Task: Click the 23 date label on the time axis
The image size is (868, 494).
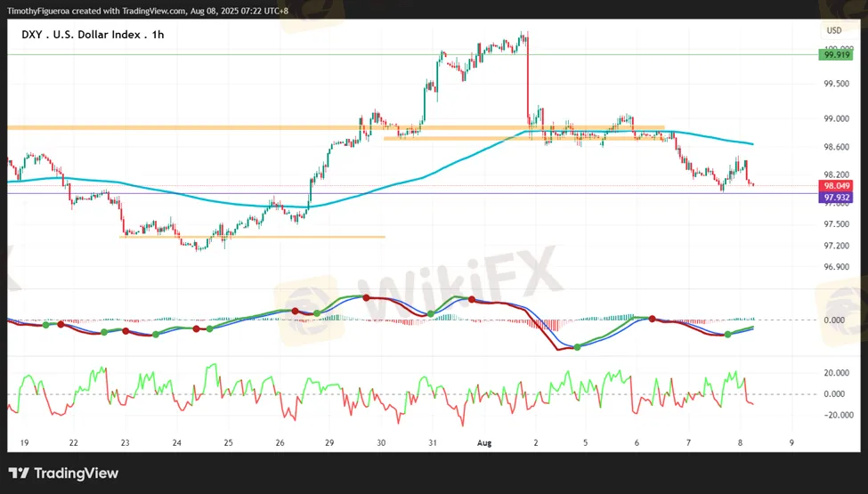Action: click(x=126, y=442)
